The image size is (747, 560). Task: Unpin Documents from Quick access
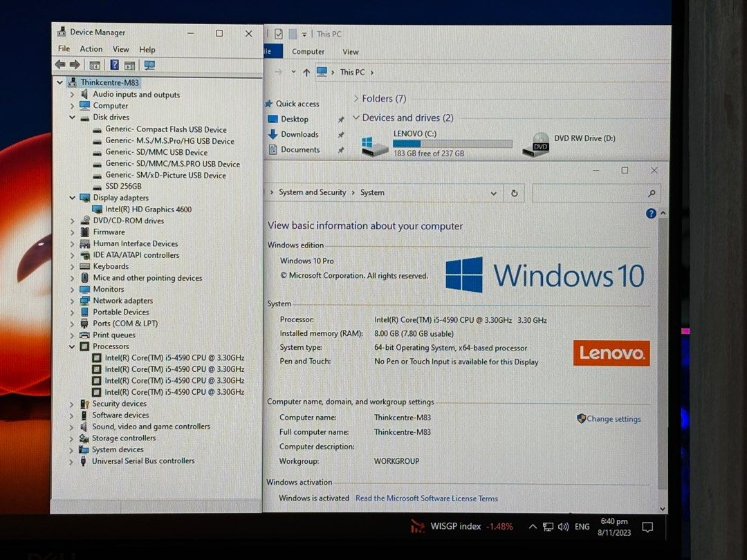340,149
